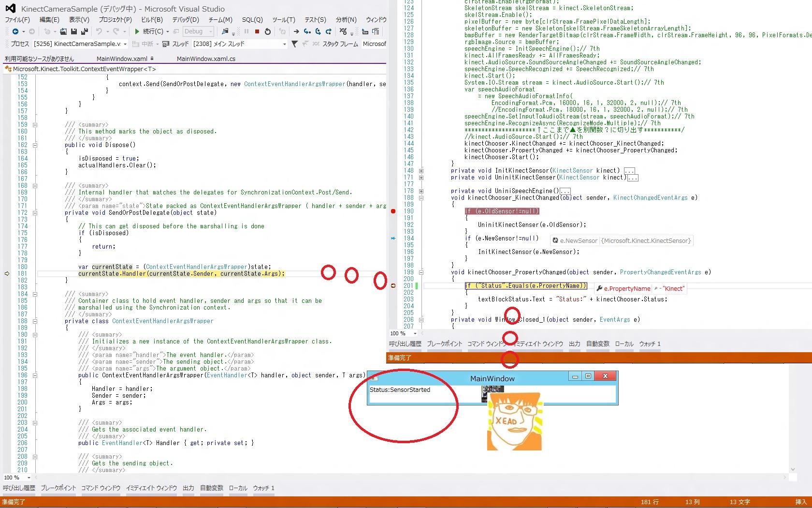Click the highlighted code on line 201

(x=526, y=286)
